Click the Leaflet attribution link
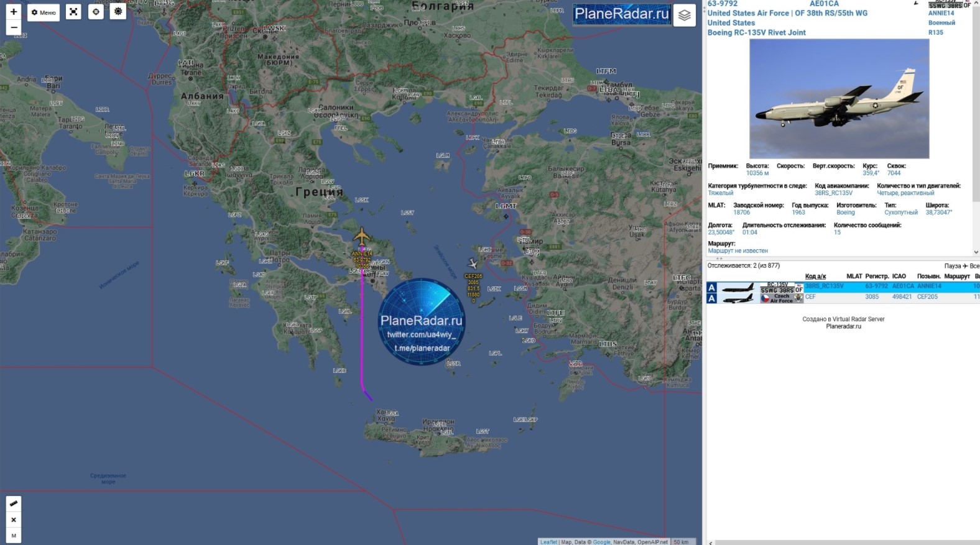Viewport: 980px width, 545px height. (x=548, y=542)
